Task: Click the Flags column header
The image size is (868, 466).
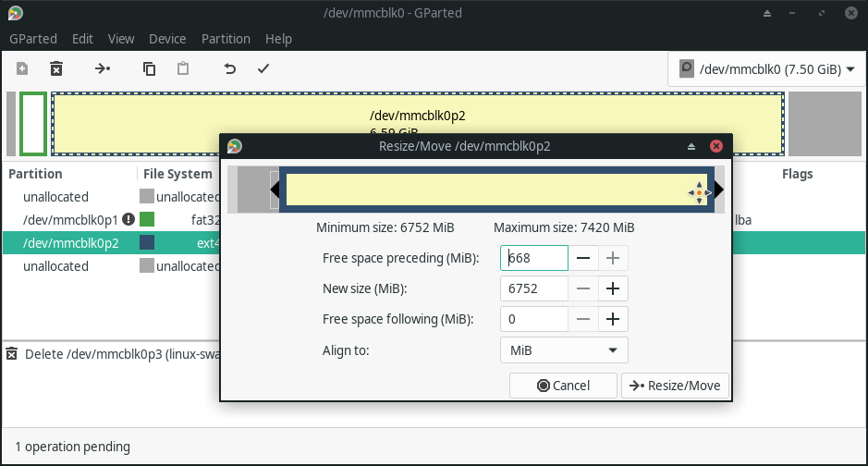Action: [797, 174]
